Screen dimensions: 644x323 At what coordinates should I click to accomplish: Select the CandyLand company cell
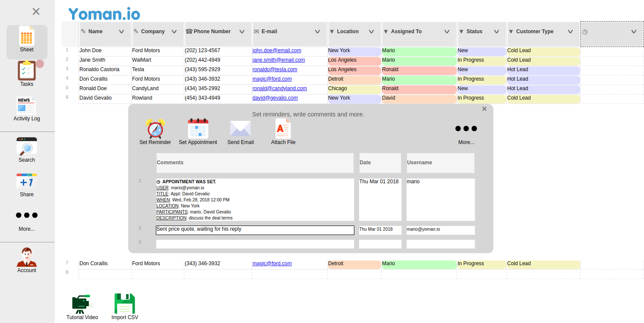(158, 89)
